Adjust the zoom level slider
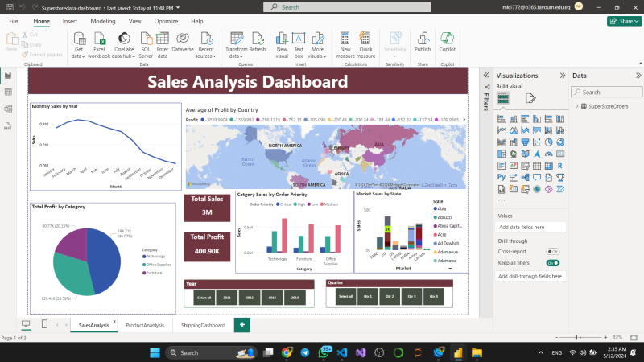This screenshot has width=644, height=362. pos(577,338)
